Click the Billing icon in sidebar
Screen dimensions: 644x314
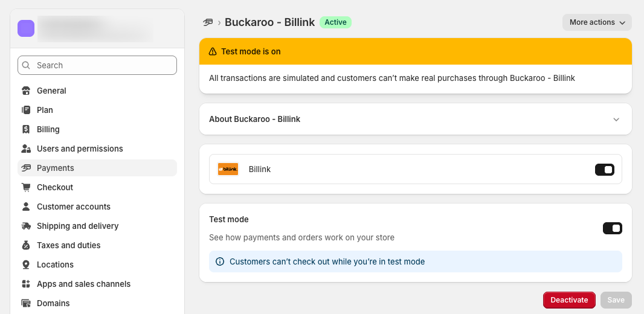(26, 129)
